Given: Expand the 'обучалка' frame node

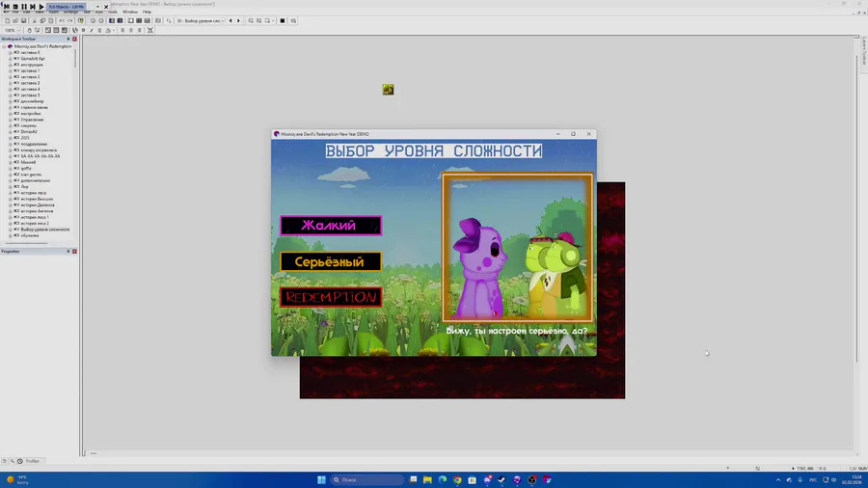Looking at the screenshot, I should [10, 235].
